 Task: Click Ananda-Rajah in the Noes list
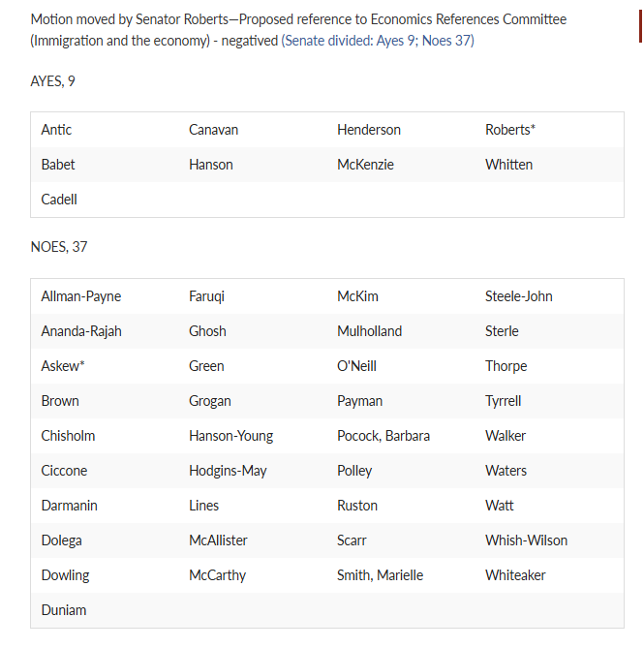pos(81,331)
